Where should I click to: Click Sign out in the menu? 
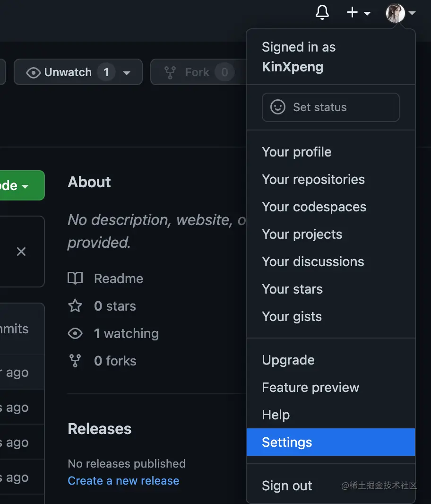(287, 486)
